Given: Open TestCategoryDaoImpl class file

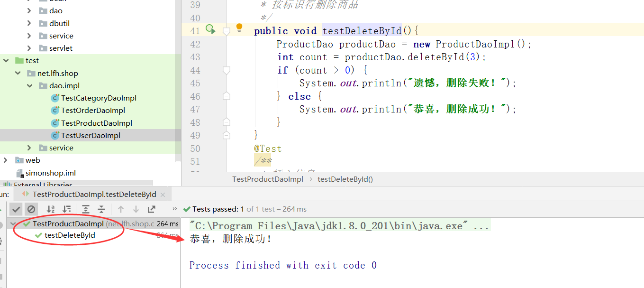Looking at the screenshot, I should [x=99, y=98].
